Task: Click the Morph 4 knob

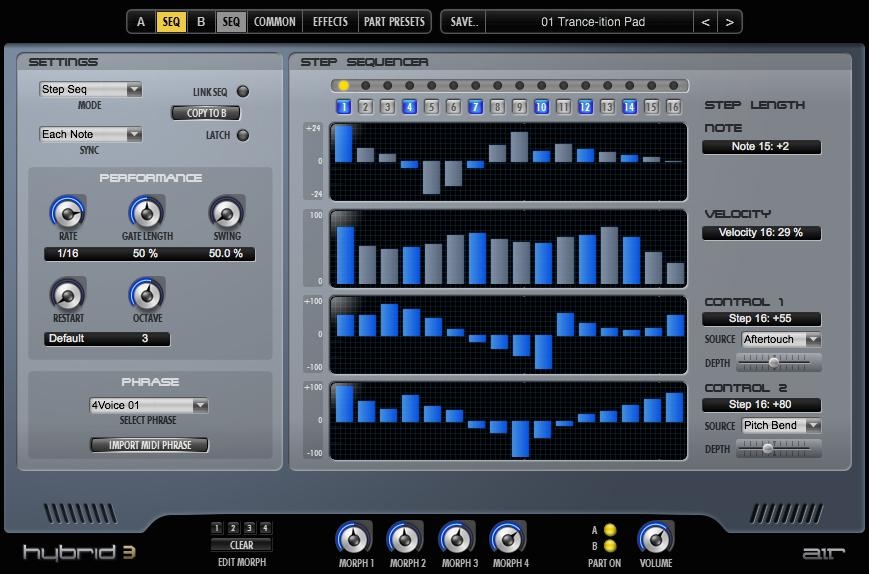Action: point(508,539)
